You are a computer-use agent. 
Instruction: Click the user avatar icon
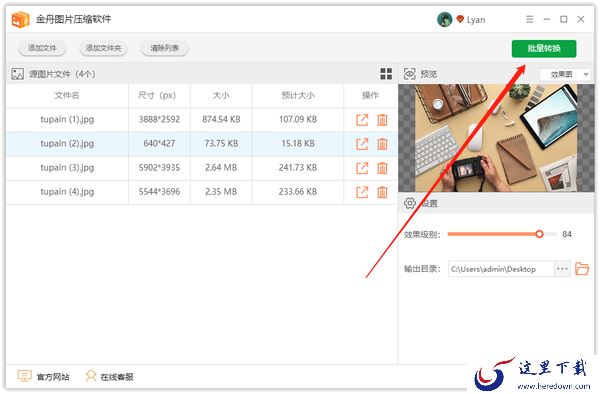click(445, 19)
